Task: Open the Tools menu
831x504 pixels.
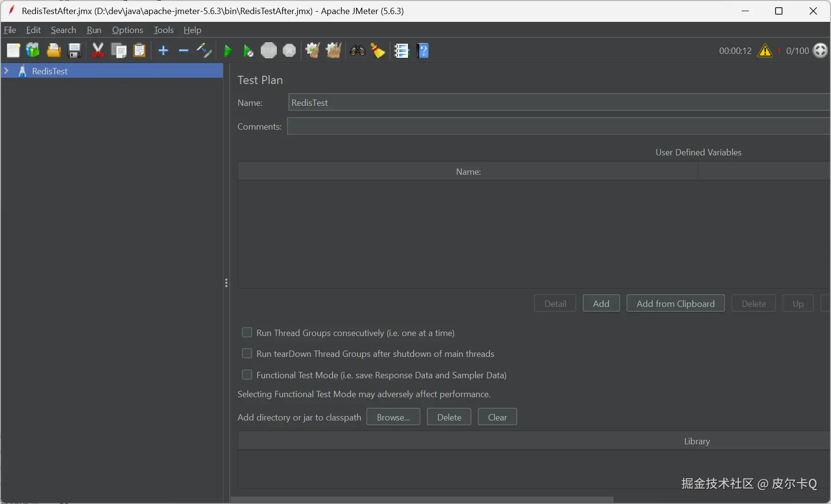Action: pos(164,30)
